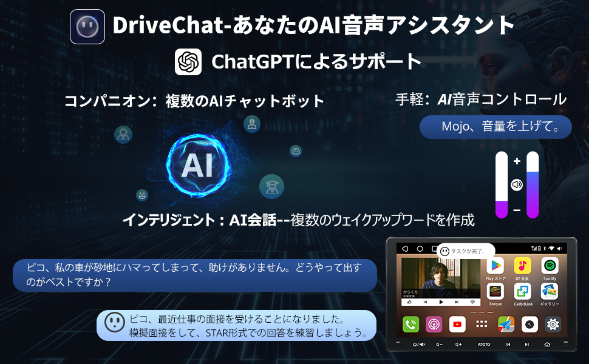Click the ATOTO brand label on the bezel
Viewport: 589px width, 364px height.
pyautogui.click(x=484, y=345)
